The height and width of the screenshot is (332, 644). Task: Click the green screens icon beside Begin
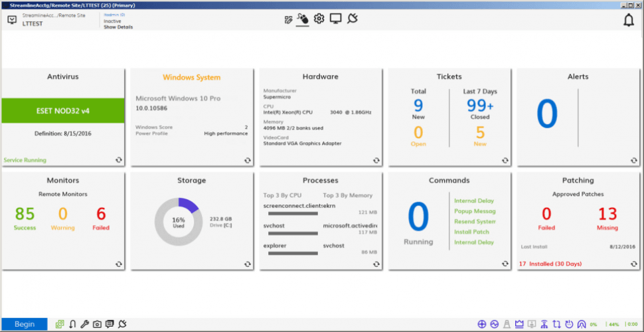pyautogui.click(x=60, y=324)
